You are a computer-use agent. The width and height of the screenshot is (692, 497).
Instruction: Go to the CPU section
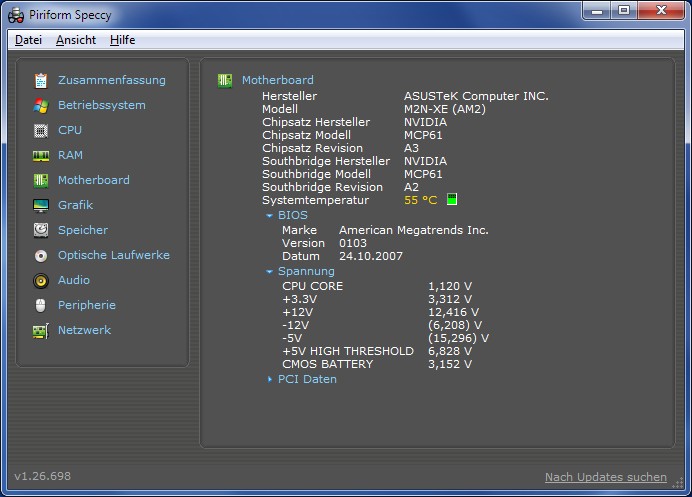pyautogui.click(x=70, y=130)
